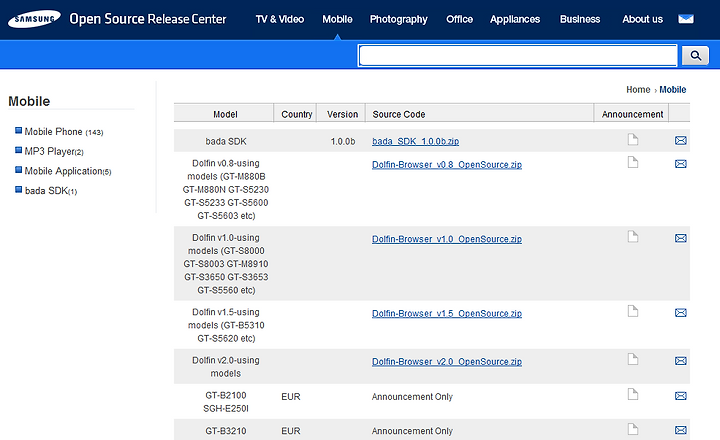Screen dimensions: 720x440
Task: Open announcement document for GT-B3210 row
Action: click(x=633, y=429)
